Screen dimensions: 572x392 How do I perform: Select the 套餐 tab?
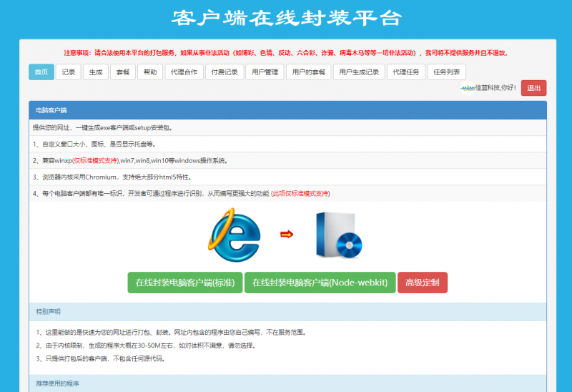click(123, 72)
